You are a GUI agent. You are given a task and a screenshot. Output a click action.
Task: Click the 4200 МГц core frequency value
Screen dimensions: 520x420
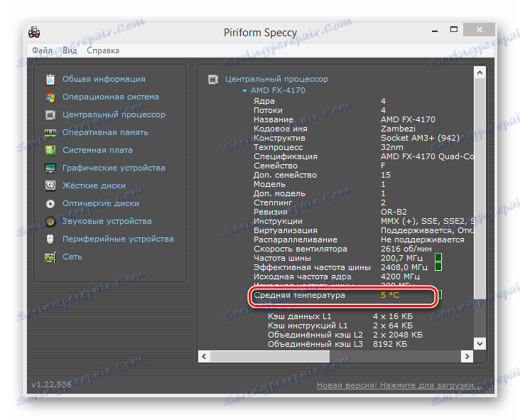pyautogui.click(x=400, y=276)
